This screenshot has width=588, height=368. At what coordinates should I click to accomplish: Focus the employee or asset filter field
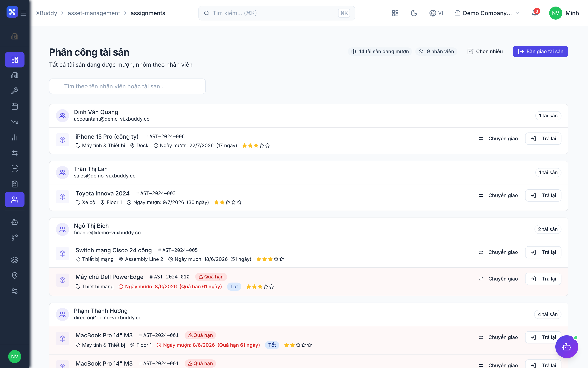(x=127, y=86)
